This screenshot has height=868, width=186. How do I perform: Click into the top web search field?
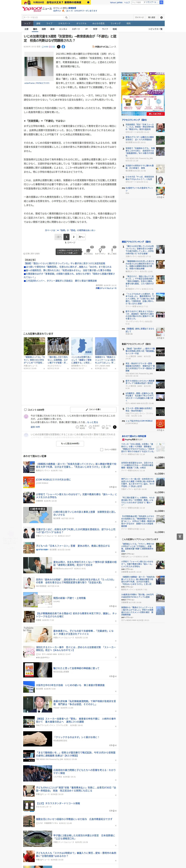click(137, 2)
